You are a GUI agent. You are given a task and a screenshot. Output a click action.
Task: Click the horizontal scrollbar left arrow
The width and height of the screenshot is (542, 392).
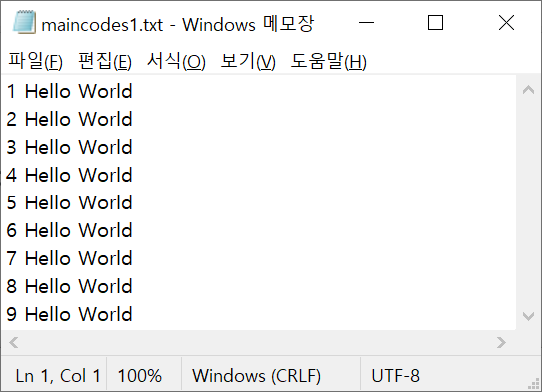14,342
